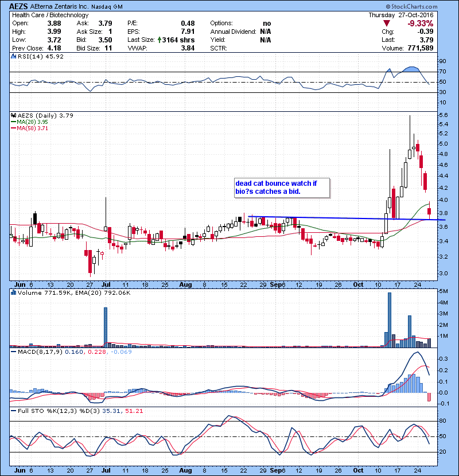Click the 90 RSI axis label
This screenshot has width=459, height=476.
tap(442, 61)
